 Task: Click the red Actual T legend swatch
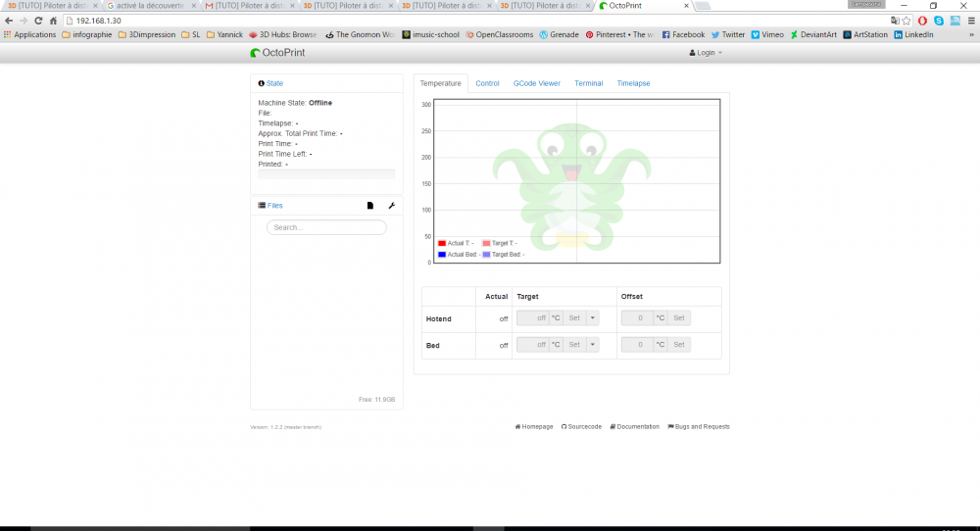pos(442,243)
